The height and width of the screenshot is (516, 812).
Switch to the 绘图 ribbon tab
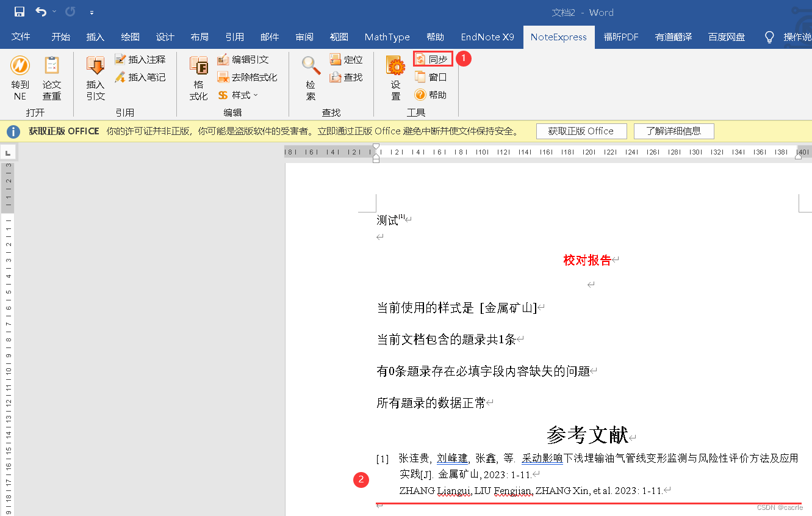coord(130,37)
